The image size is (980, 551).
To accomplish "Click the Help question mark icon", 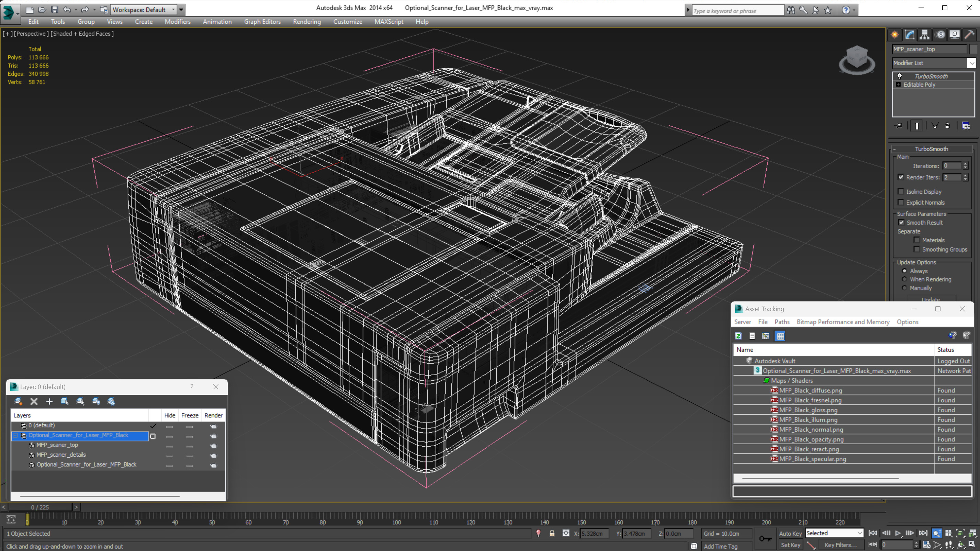I will tap(845, 10).
